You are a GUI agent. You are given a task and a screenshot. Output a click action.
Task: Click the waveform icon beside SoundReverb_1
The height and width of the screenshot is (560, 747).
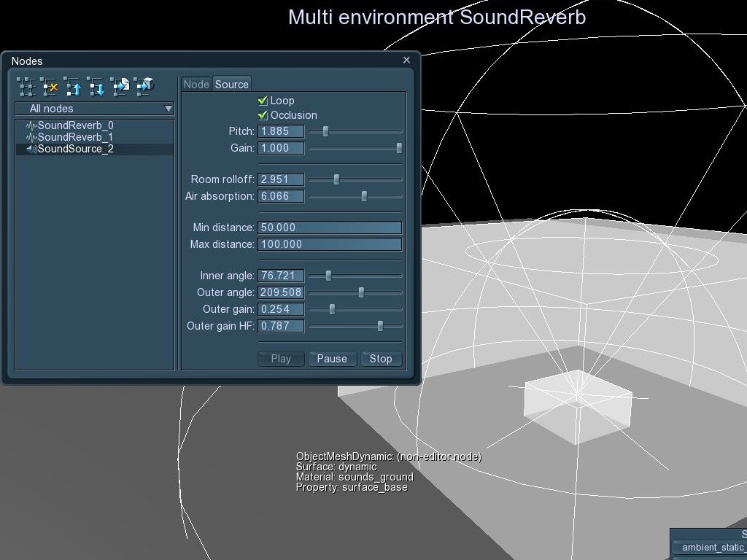point(31,137)
